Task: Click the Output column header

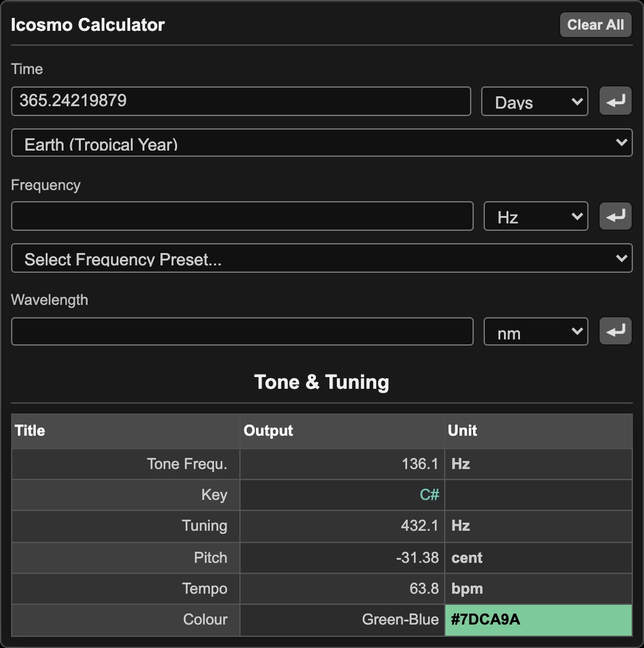Action: coord(342,431)
